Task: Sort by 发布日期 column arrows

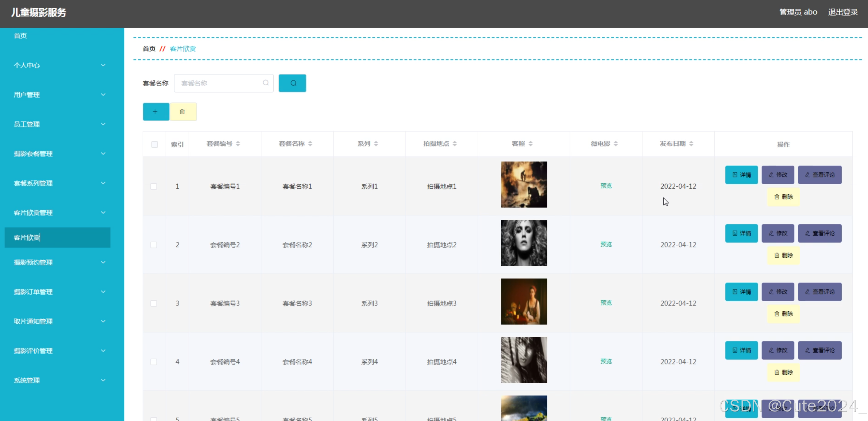Action: click(x=691, y=144)
